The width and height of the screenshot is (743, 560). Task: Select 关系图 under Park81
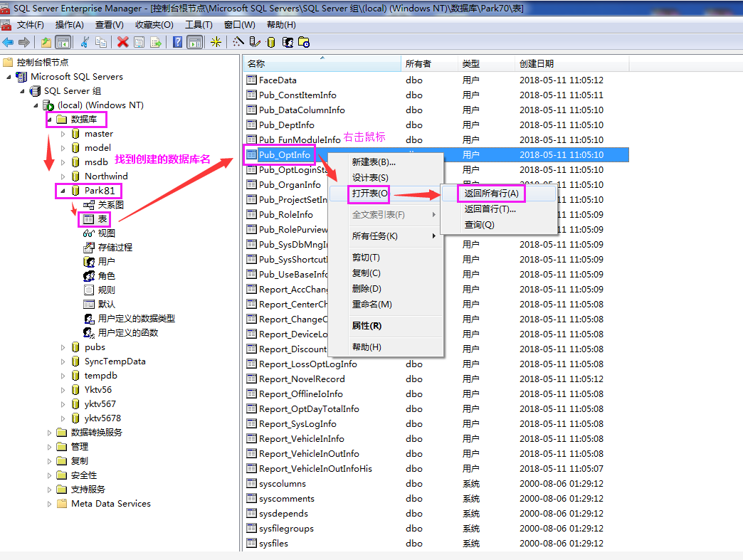click(103, 205)
